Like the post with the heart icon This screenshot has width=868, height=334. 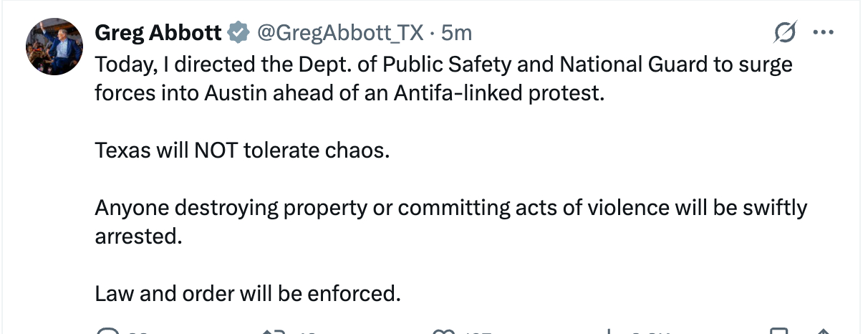coord(442,331)
